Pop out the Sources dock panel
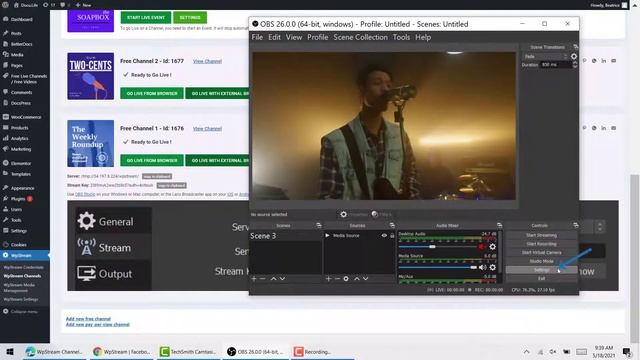The image size is (640, 360). coord(392,225)
